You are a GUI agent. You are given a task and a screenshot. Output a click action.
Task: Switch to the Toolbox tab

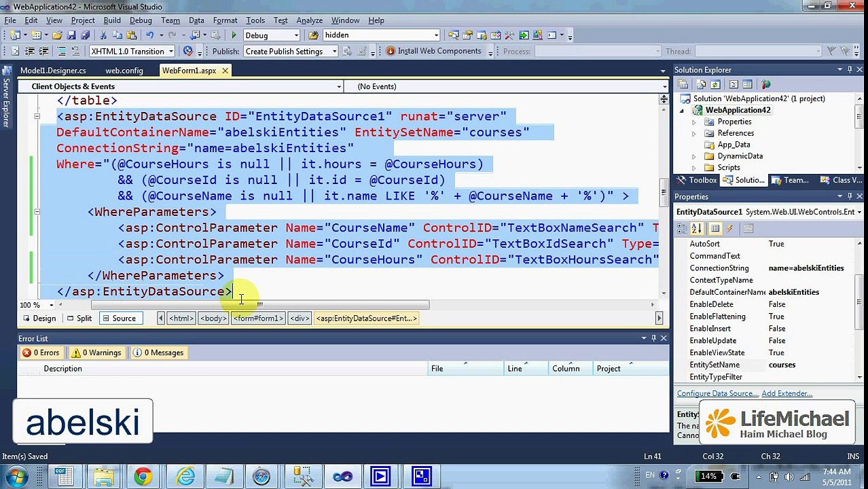(697, 180)
